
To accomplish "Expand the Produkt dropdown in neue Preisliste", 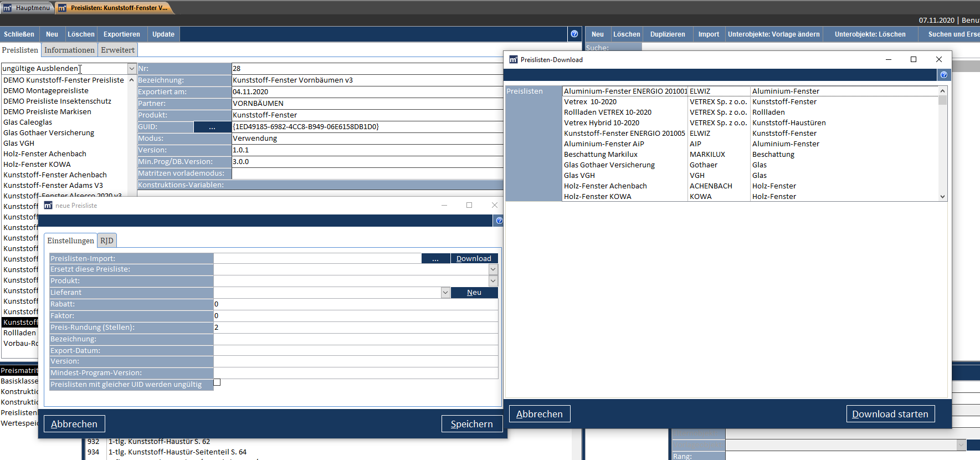I will pyautogui.click(x=493, y=281).
